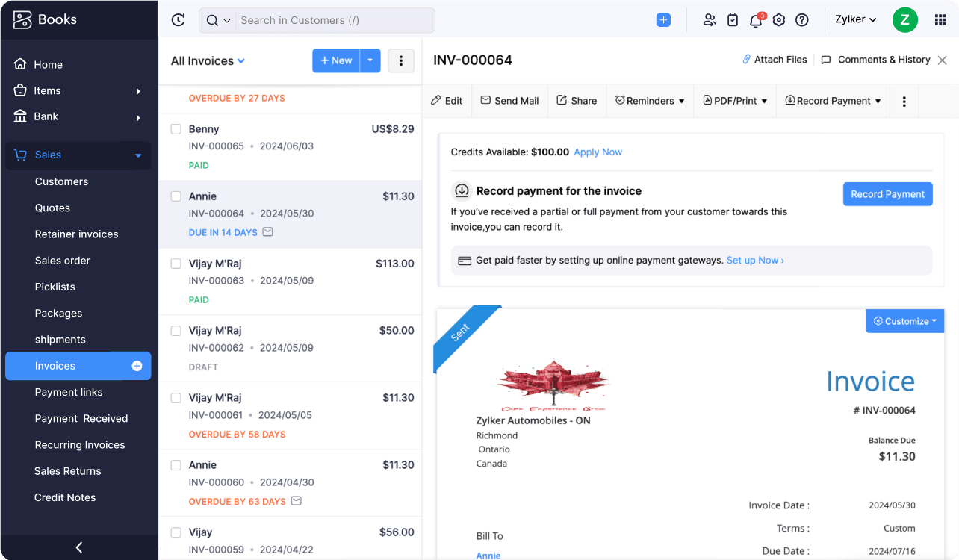Image resolution: width=959 pixels, height=560 pixels.
Task: Click the Search in Customers field
Action: click(332, 20)
